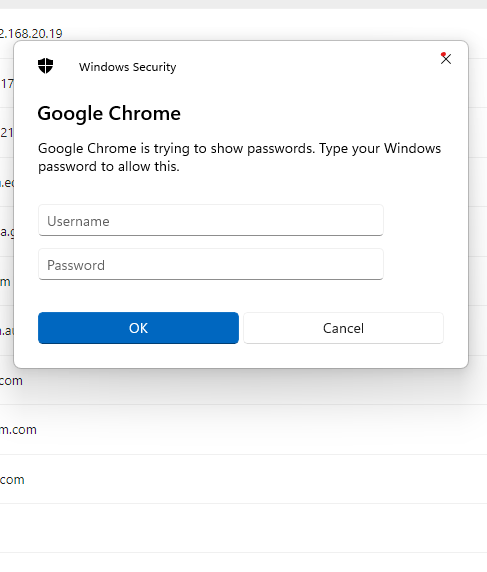Close the Windows Security dialog
The width and height of the screenshot is (487, 572).
(x=445, y=59)
